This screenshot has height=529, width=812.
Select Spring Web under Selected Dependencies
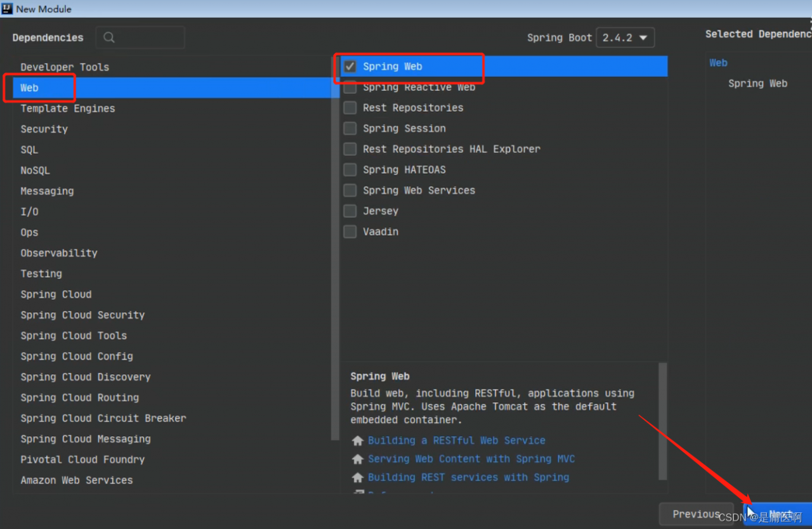pyautogui.click(x=757, y=83)
